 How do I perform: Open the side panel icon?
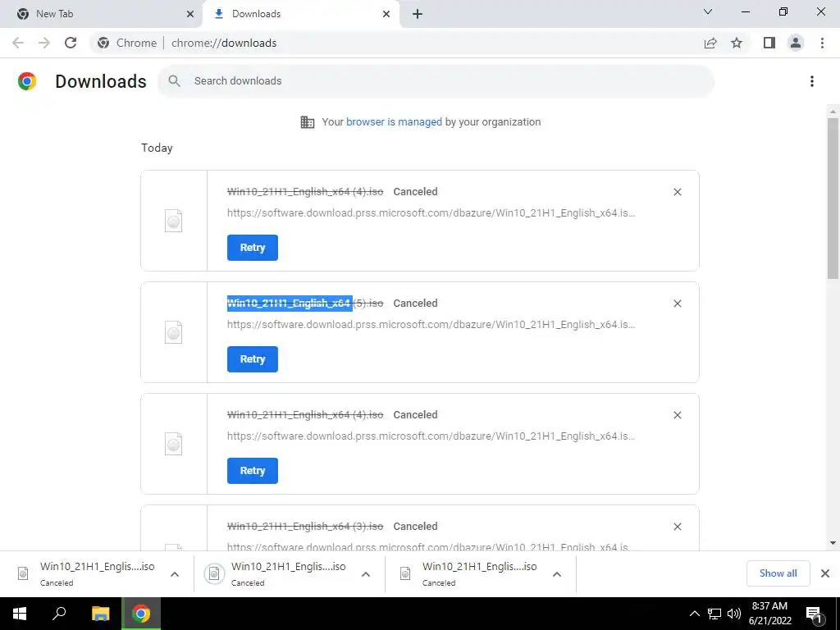pos(769,43)
